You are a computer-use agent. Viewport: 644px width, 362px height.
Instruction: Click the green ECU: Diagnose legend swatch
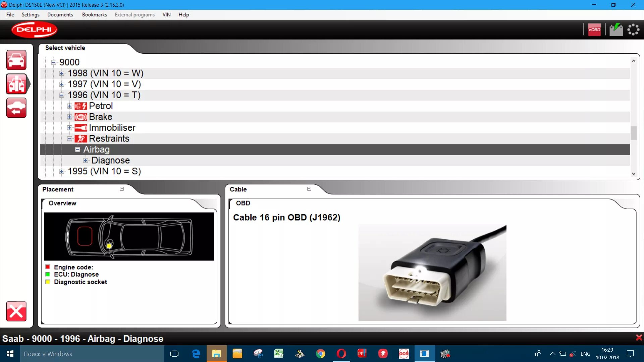[48, 274]
